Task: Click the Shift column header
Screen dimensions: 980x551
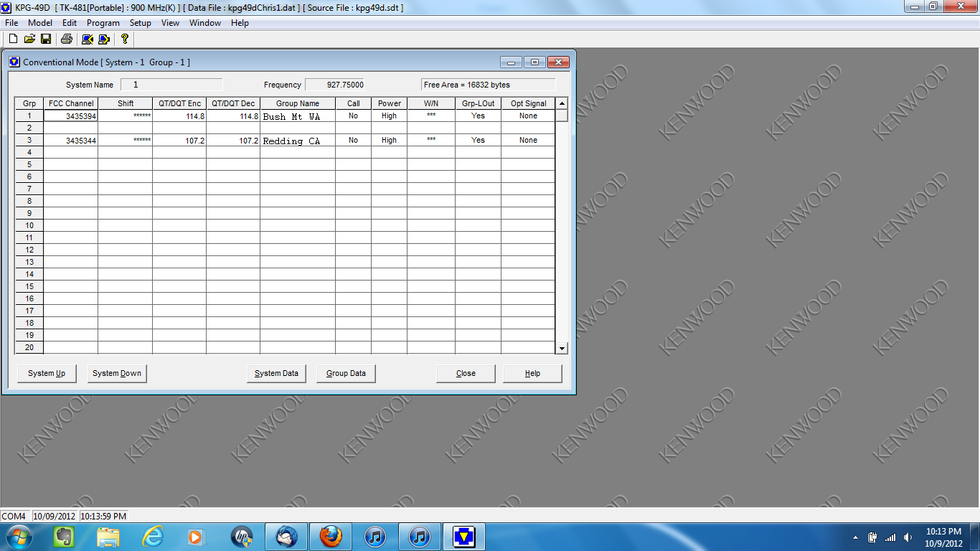Action: pyautogui.click(x=126, y=103)
